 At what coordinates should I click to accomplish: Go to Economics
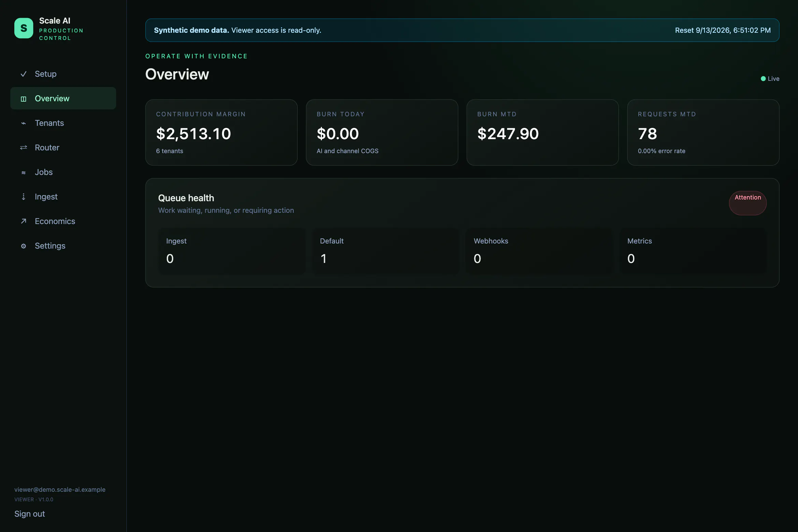pos(63,221)
